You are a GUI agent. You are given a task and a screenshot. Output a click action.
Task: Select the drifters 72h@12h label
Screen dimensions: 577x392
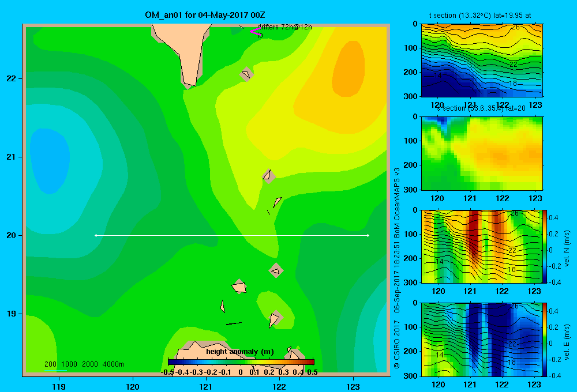click(x=284, y=27)
